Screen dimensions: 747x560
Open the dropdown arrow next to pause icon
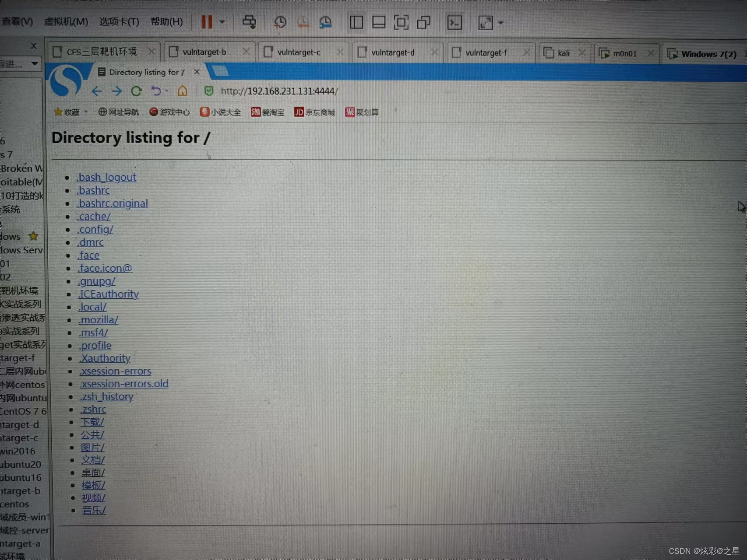click(222, 22)
